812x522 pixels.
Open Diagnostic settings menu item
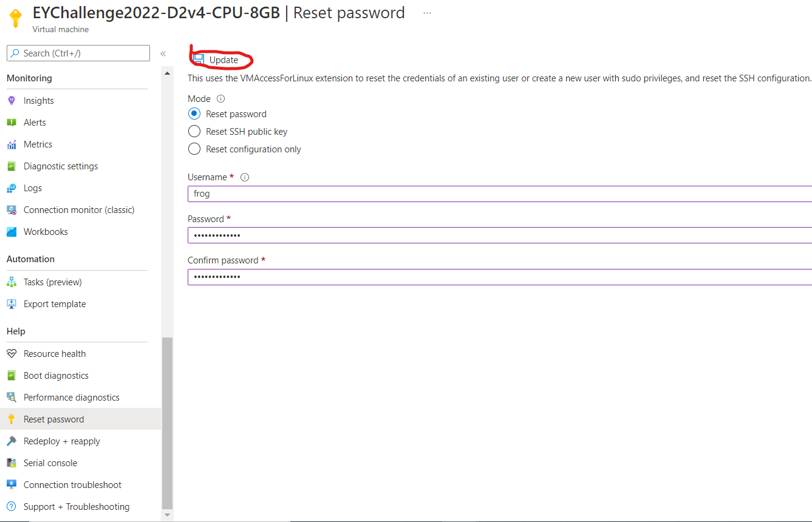coord(61,166)
